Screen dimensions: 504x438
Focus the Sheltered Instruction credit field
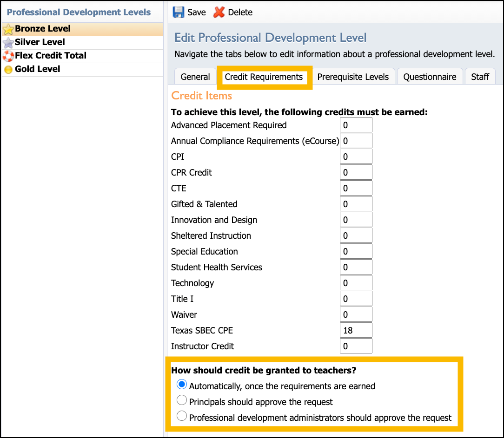point(356,235)
